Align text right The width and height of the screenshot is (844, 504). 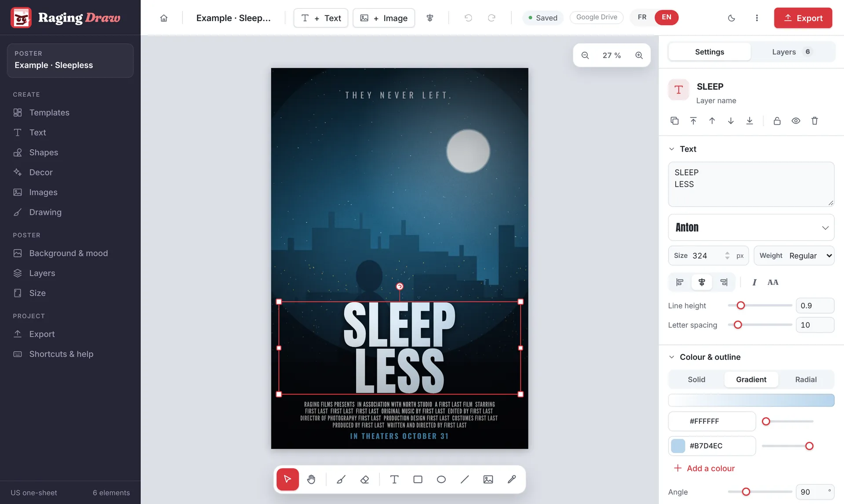point(724,282)
